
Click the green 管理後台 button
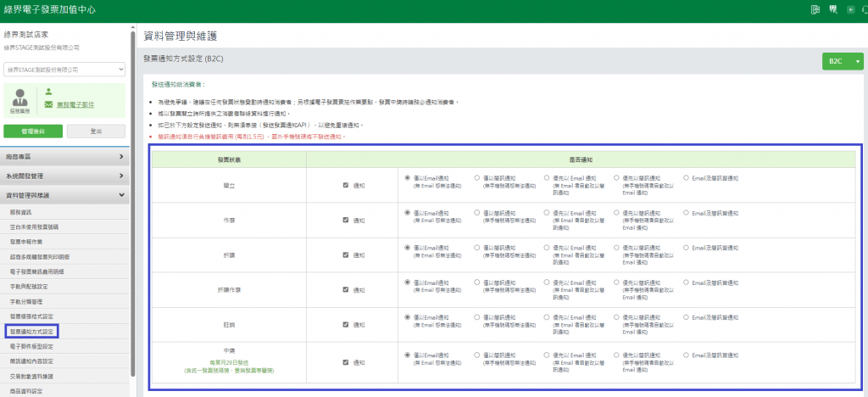click(33, 131)
